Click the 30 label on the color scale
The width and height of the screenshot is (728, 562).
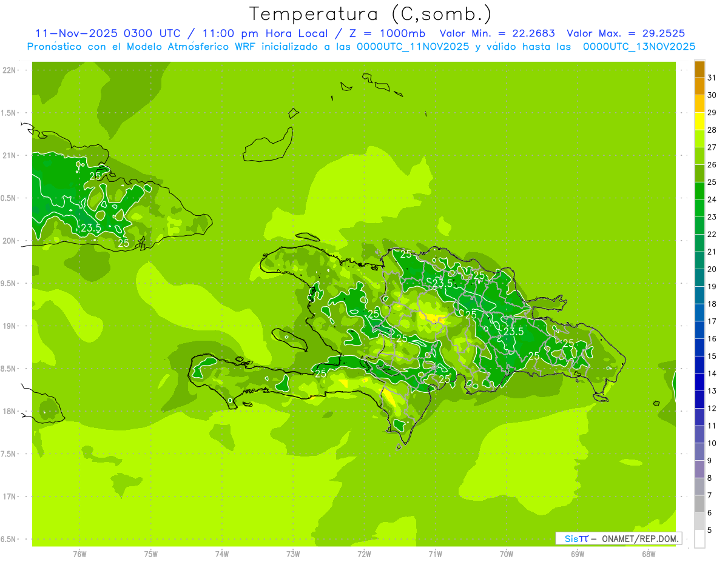[712, 95]
